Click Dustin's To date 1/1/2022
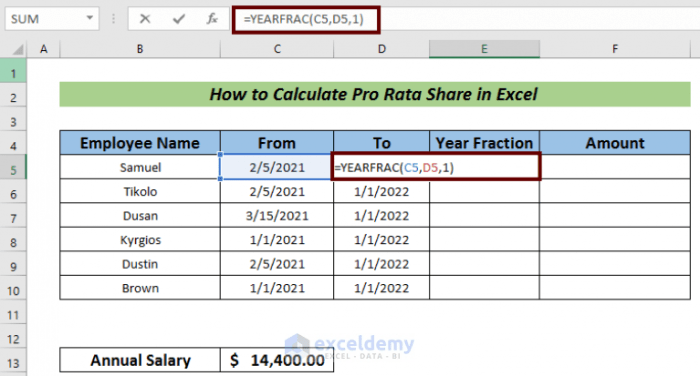700x376 pixels. (382, 263)
